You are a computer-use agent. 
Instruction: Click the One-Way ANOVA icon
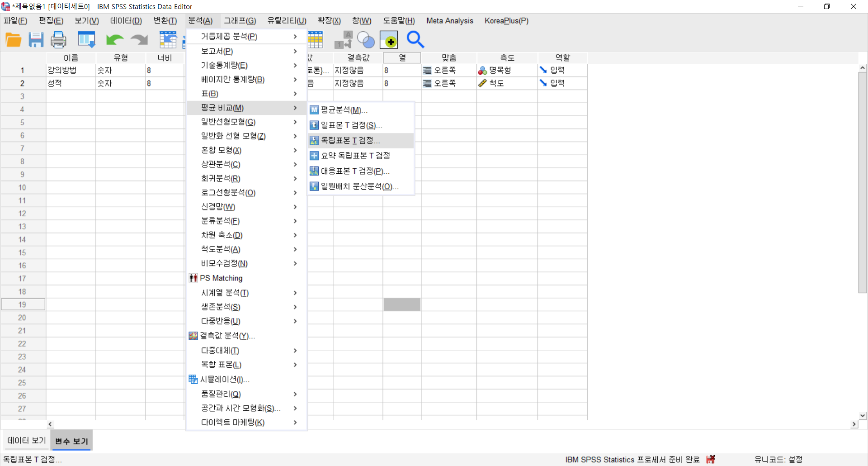[x=314, y=186]
